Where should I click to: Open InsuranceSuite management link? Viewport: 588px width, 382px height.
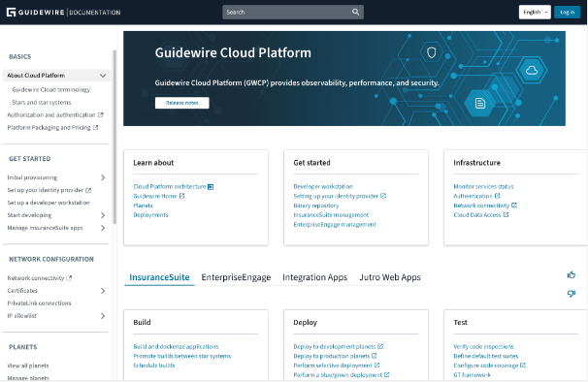(331, 215)
